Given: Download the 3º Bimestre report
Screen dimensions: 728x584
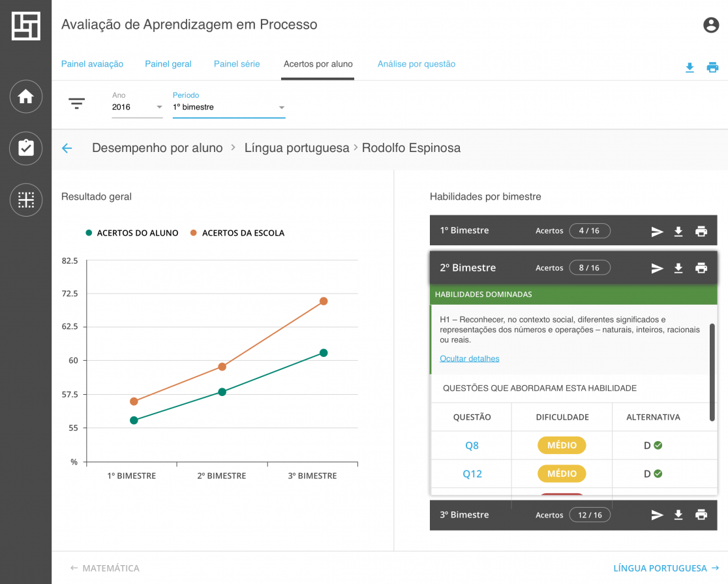Looking at the screenshot, I should click(678, 515).
